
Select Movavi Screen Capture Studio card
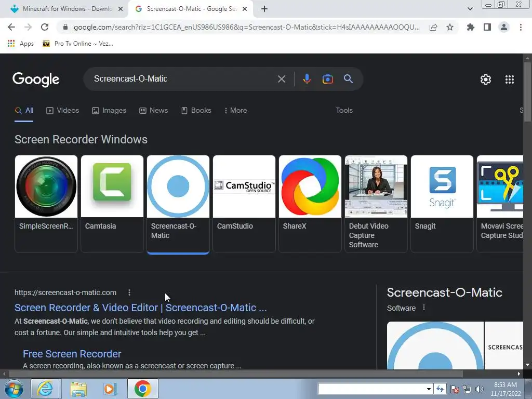coord(500,204)
